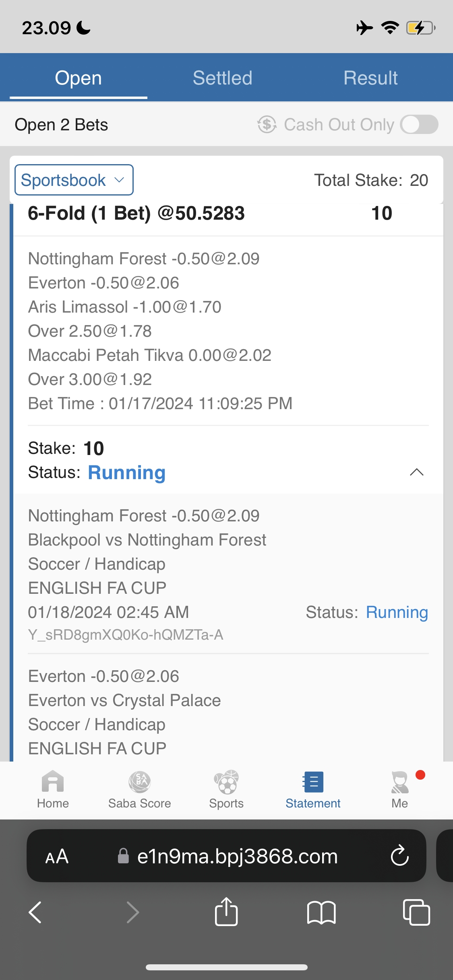The height and width of the screenshot is (980, 453).
Task: Tap the e1n9ma.bpj3868.com address field
Action: tap(237, 856)
